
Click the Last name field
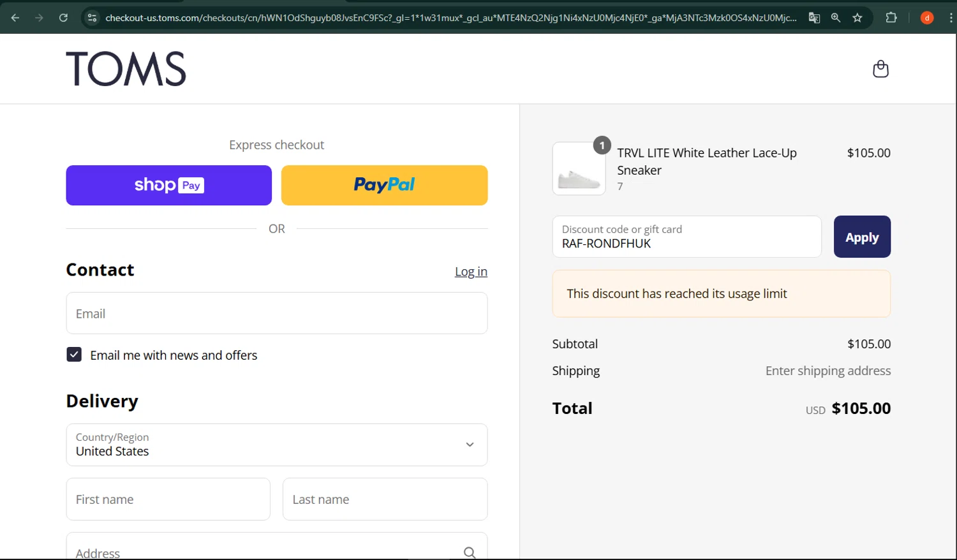click(385, 499)
